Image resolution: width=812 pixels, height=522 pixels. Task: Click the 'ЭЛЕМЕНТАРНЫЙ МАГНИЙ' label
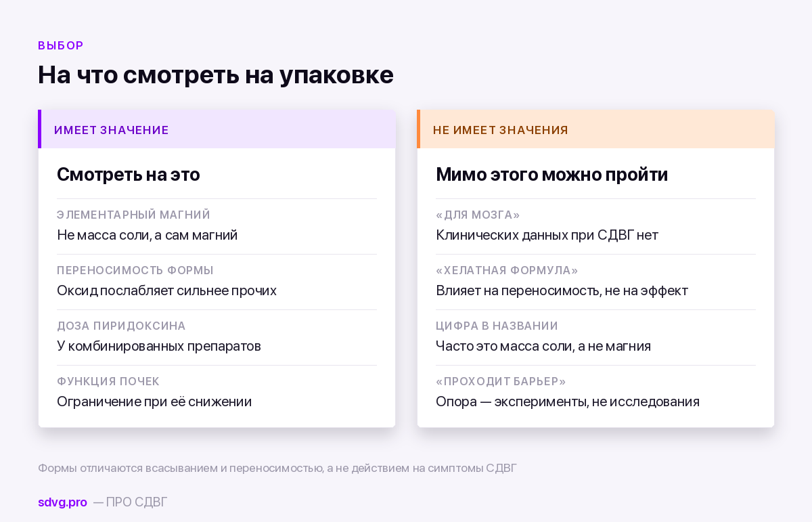coord(133,215)
